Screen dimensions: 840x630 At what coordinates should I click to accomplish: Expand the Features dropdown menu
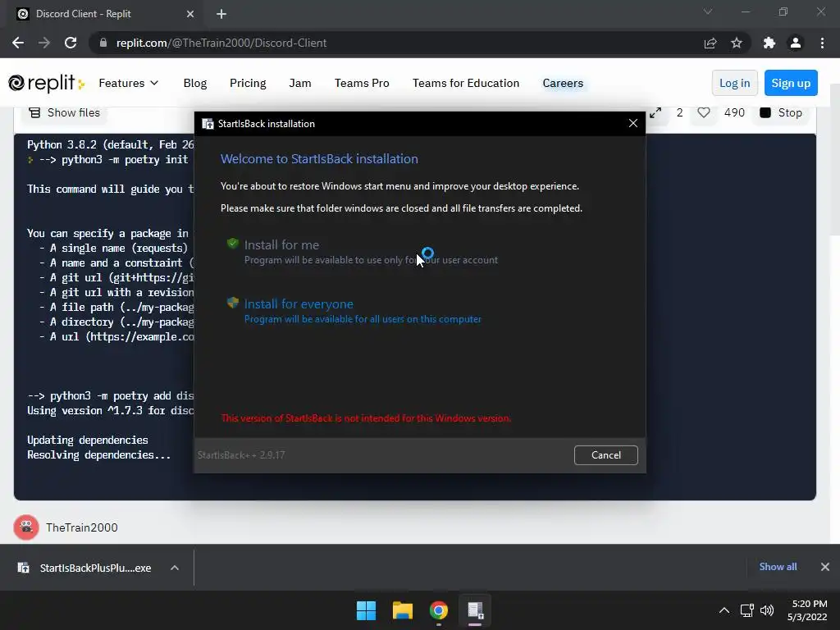(x=129, y=83)
